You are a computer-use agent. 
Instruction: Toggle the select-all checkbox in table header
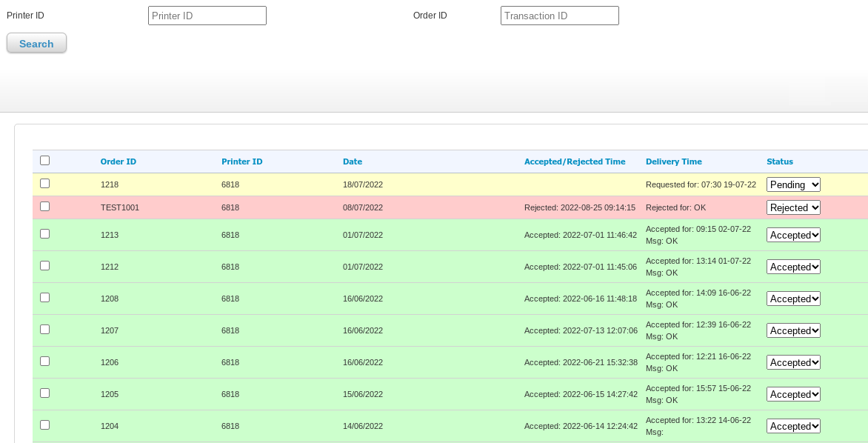tap(45, 161)
